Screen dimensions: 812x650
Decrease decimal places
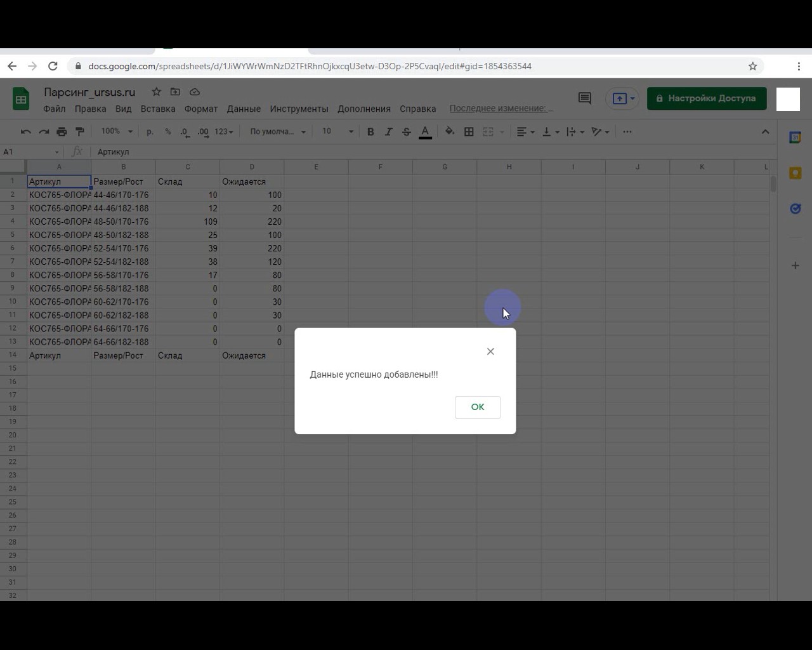[185, 131]
